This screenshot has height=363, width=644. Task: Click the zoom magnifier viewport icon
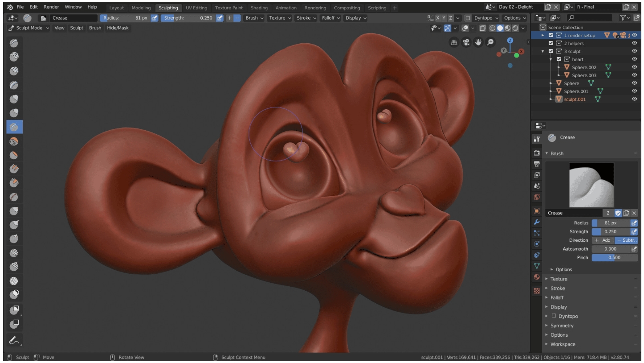(x=491, y=42)
